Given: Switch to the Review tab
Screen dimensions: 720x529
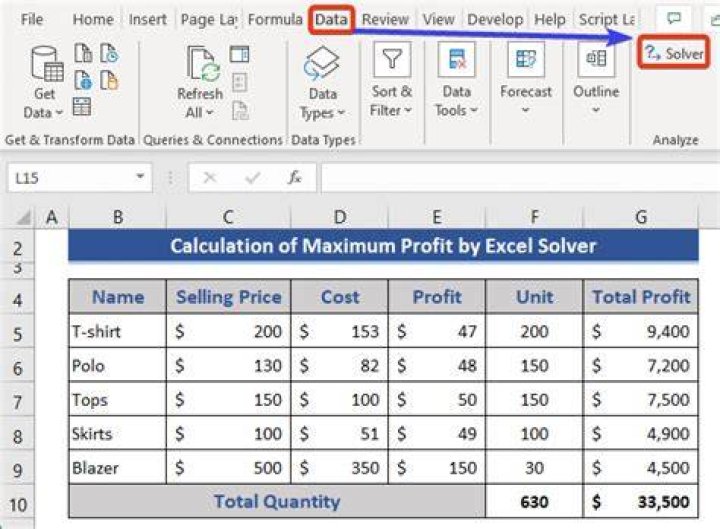Looking at the screenshot, I should [x=385, y=19].
